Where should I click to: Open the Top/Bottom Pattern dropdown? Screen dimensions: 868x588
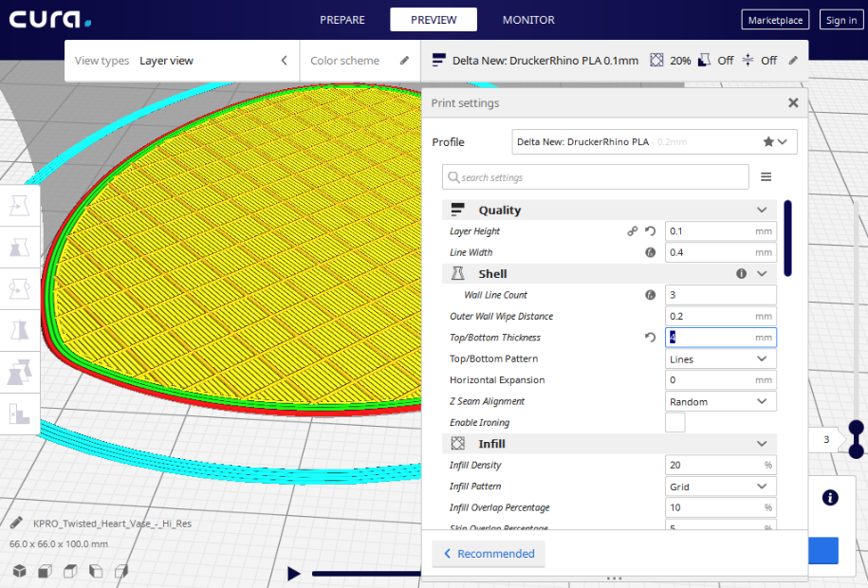click(720, 358)
